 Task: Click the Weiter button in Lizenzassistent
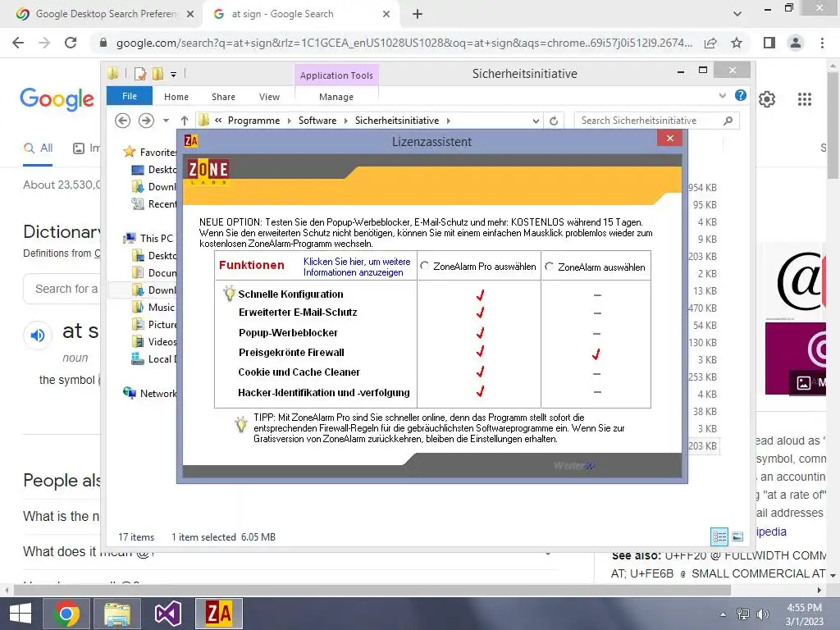coord(573,466)
